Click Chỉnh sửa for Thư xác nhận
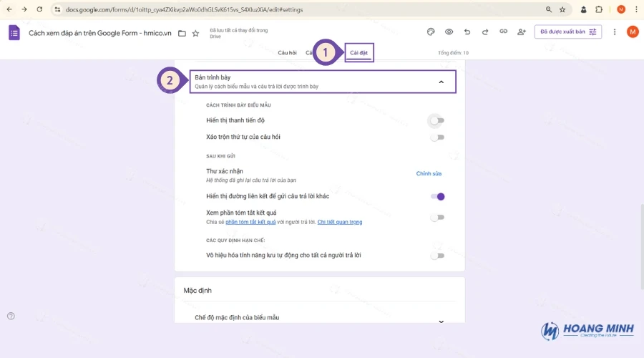The image size is (644, 358). pyautogui.click(x=429, y=173)
